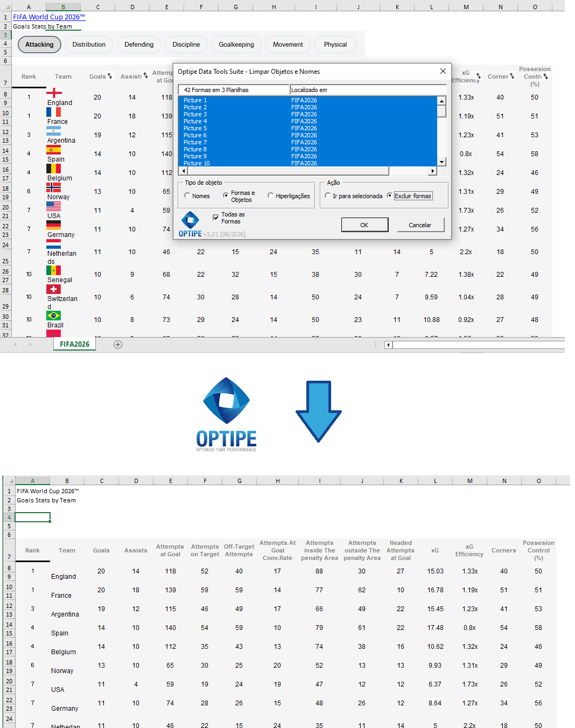Select the Defending tab
The height and width of the screenshot is (728, 575).
139,45
